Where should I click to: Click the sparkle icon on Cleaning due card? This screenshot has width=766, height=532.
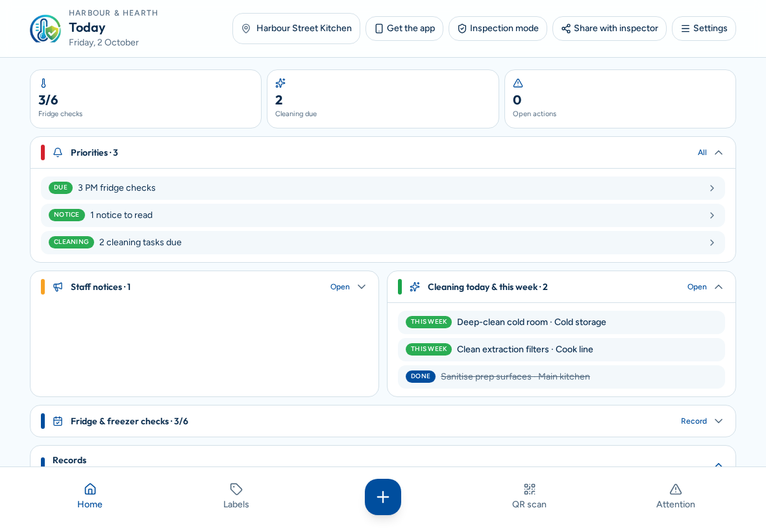(x=280, y=84)
